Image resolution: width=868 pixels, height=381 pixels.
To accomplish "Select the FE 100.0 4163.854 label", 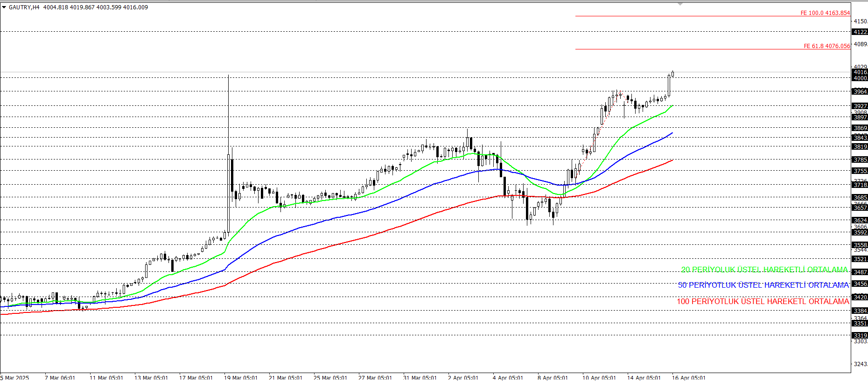I will (825, 13).
